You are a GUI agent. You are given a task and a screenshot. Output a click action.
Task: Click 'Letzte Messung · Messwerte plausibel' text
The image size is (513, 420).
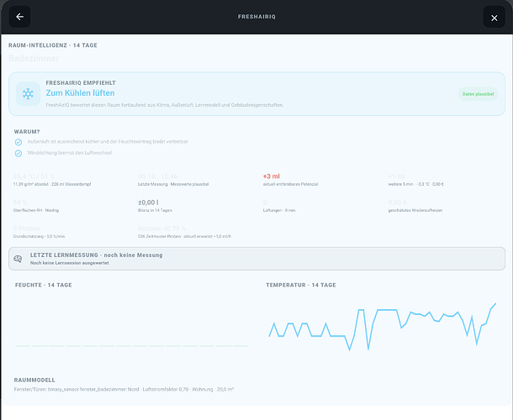pos(173,184)
